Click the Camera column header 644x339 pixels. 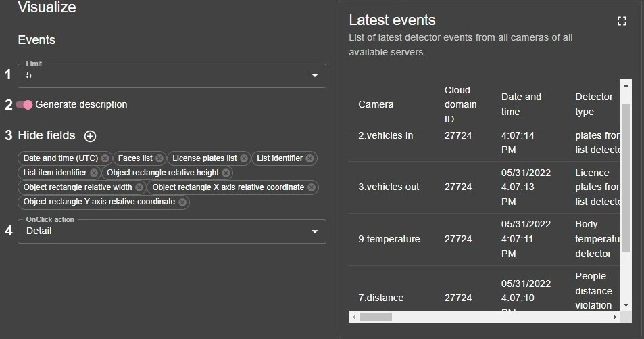pos(376,104)
